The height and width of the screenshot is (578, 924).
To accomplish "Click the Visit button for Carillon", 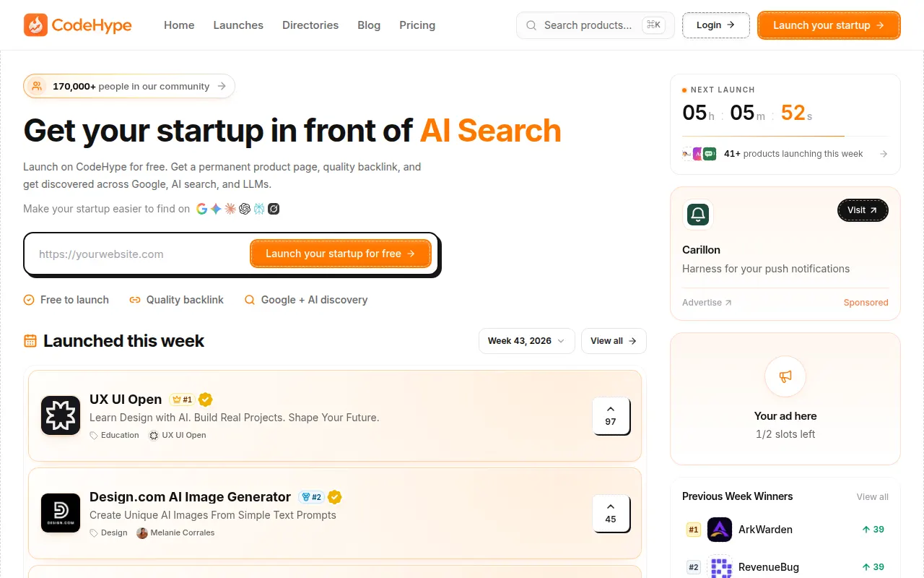I will [863, 210].
